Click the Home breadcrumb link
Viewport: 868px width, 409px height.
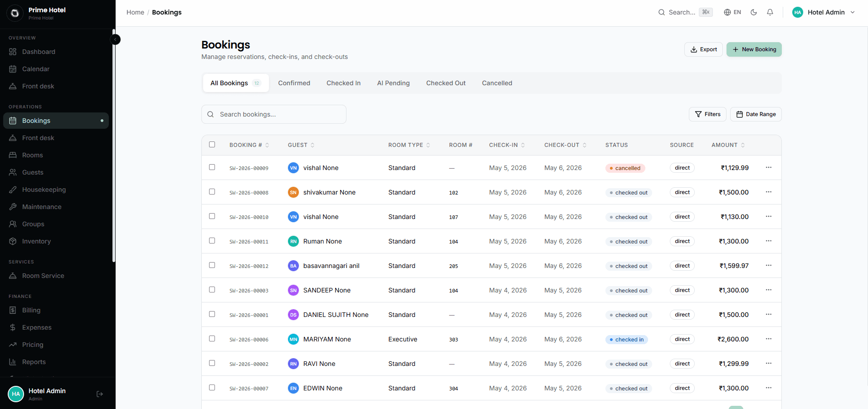coord(135,12)
